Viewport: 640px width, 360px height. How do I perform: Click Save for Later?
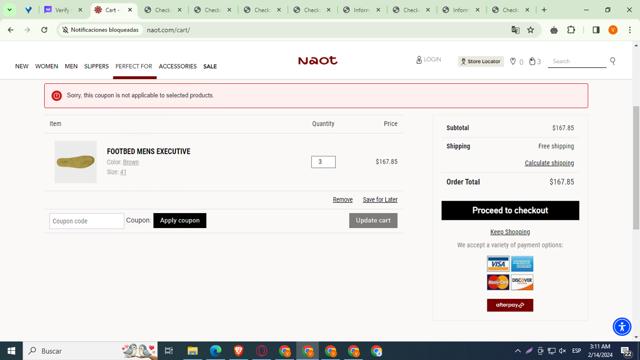point(380,200)
